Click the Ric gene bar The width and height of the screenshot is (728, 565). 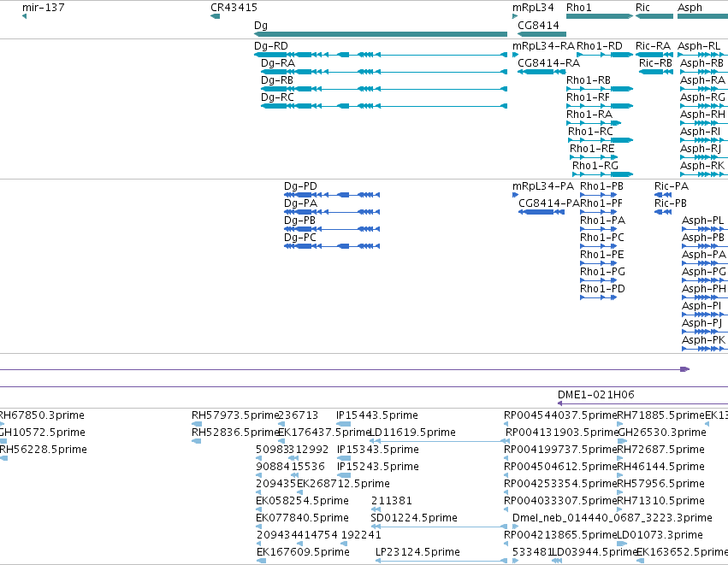click(654, 16)
